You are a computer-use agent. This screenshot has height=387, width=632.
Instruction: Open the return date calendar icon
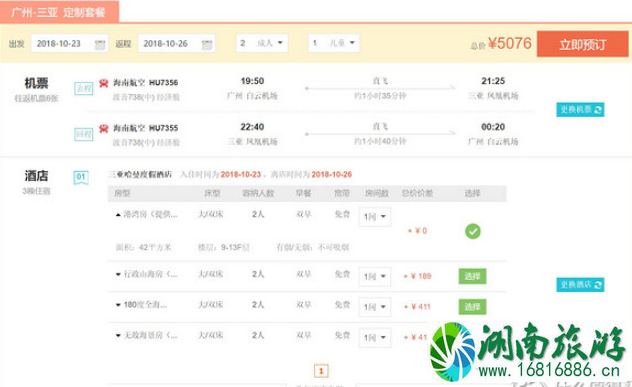pos(207,44)
